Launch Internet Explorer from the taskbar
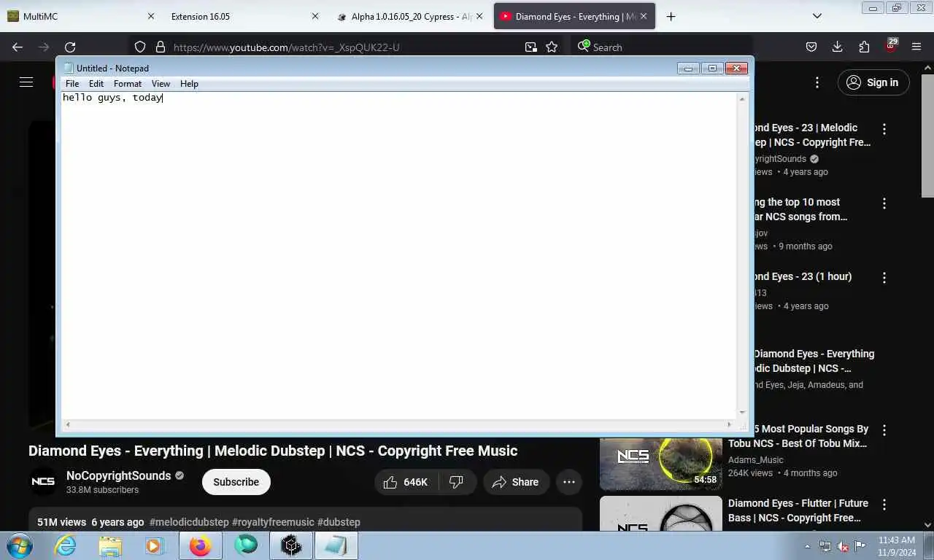 point(65,545)
